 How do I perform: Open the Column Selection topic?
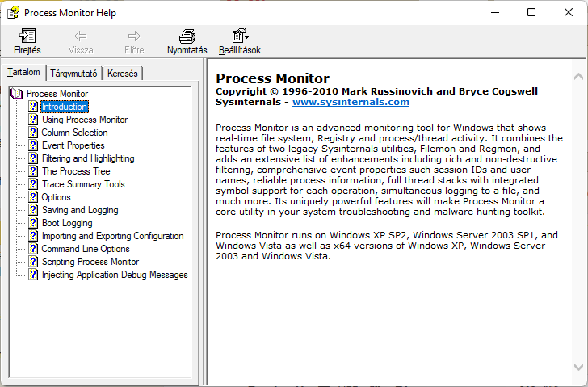tap(74, 133)
